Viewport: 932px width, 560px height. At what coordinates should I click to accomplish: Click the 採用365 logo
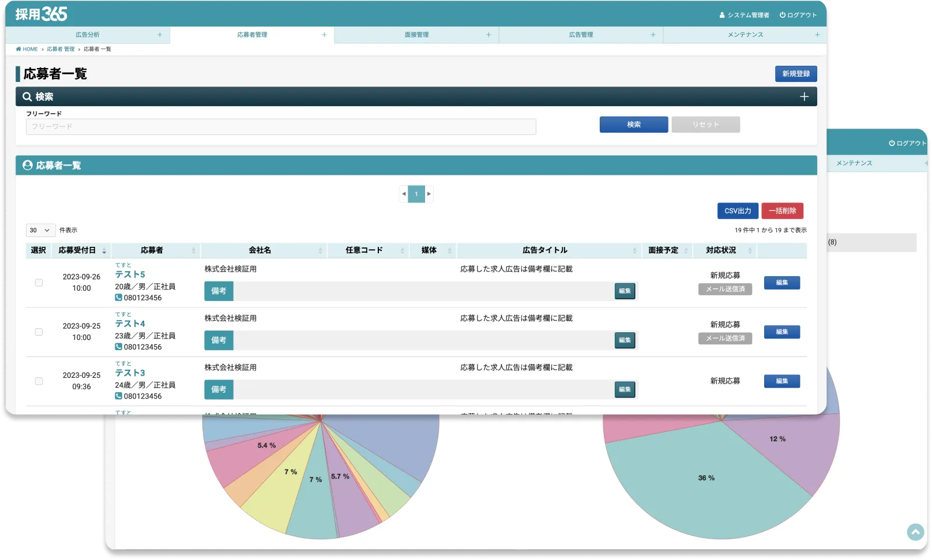pos(41,14)
